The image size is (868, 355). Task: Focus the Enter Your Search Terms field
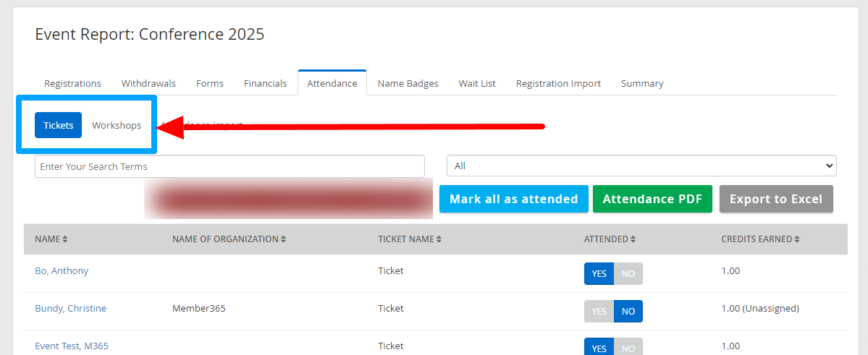pos(229,166)
